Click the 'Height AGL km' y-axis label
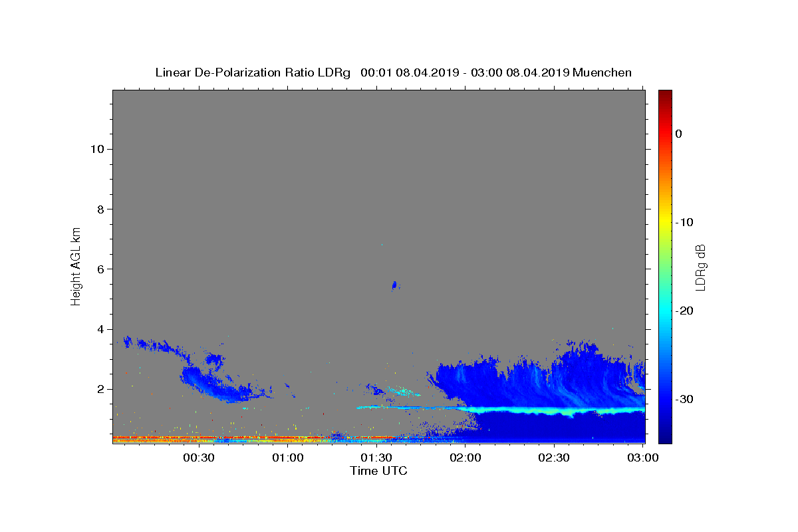This screenshot has width=798, height=532. 76,266
